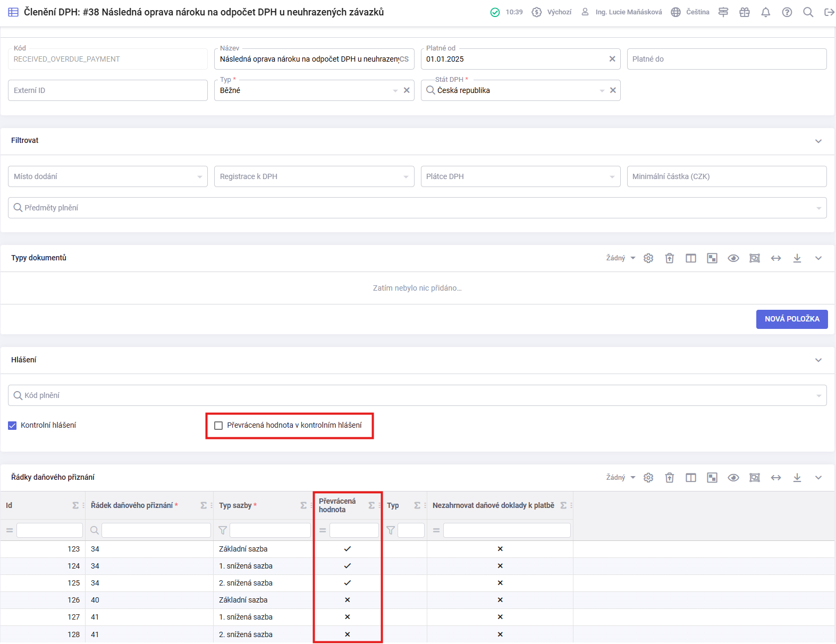The width and height of the screenshot is (836, 644).
Task: Click fit-width arrows in Řádky daňového přiznání
Action: 776,478
